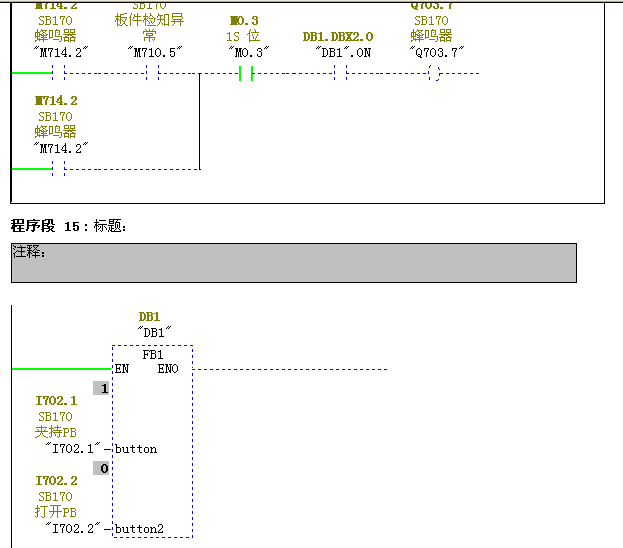Image resolution: width=623 pixels, height=548 pixels.
Task: Select the M714.2 contact in parallel branch
Action: pyautogui.click(x=59, y=169)
